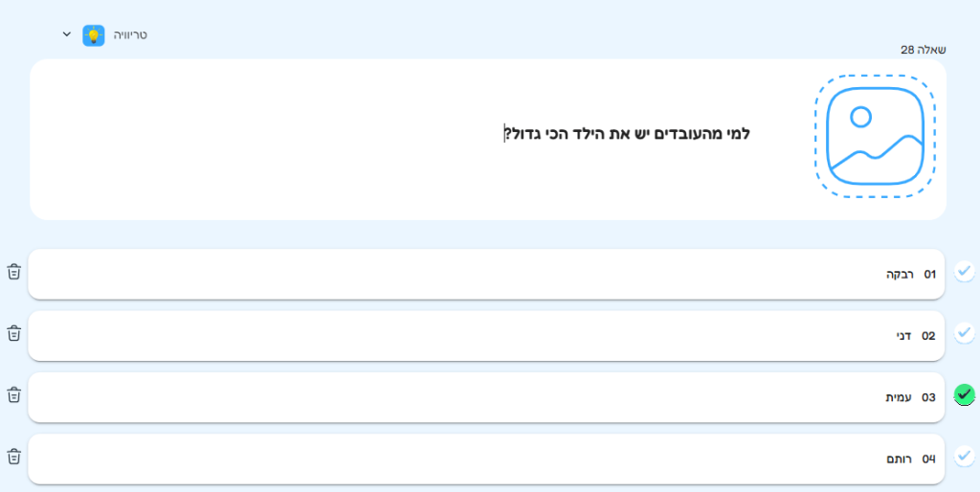This screenshot has height=492, width=980.
Task: Open the טריוויה question type selector
Action: (130, 34)
